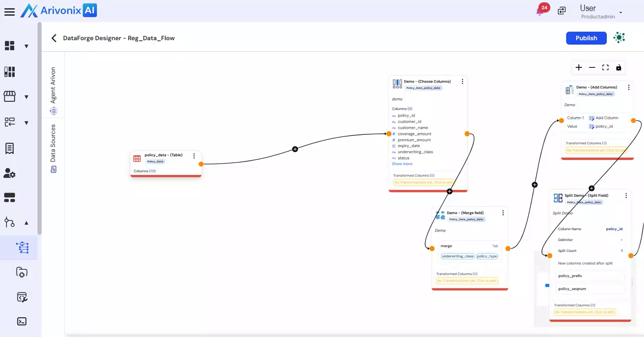
Task: Expand the marketplace sidebar dropdown arrow
Action: coord(26,97)
